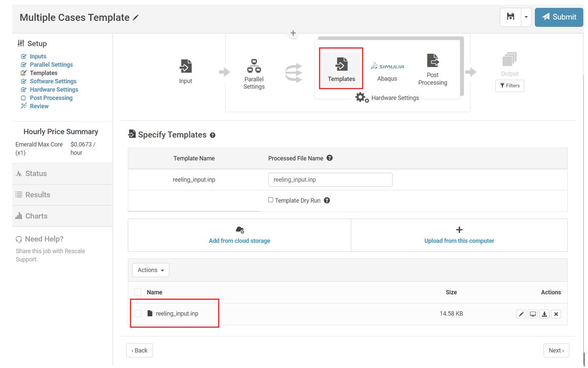Proceed with Next button
This screenshot has height=368, width=588.
(556, 350)
